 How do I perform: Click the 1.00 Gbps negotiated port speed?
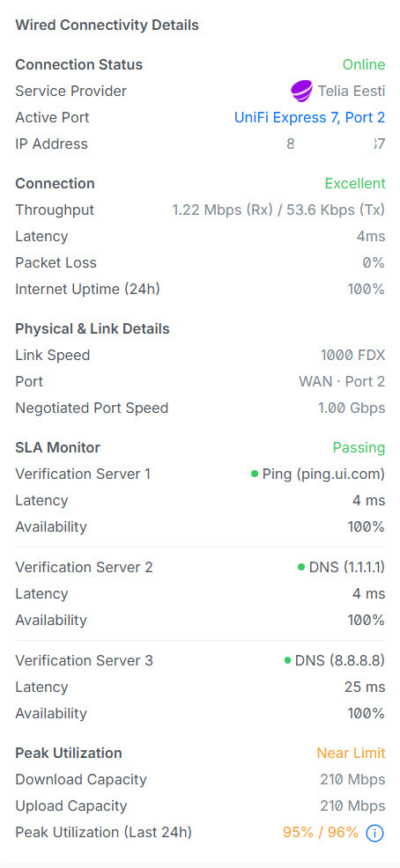click(352, 408)
